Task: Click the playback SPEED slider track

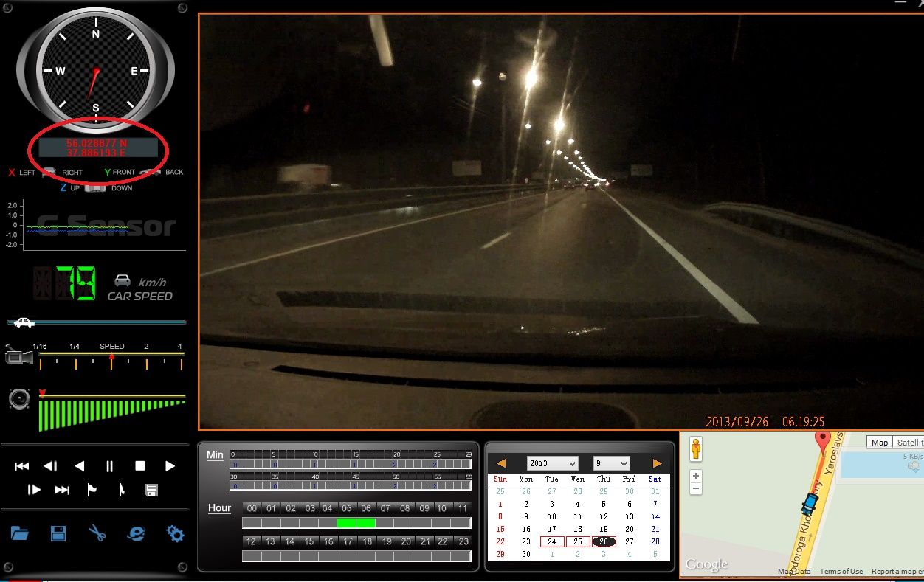Action: point(111,355)
